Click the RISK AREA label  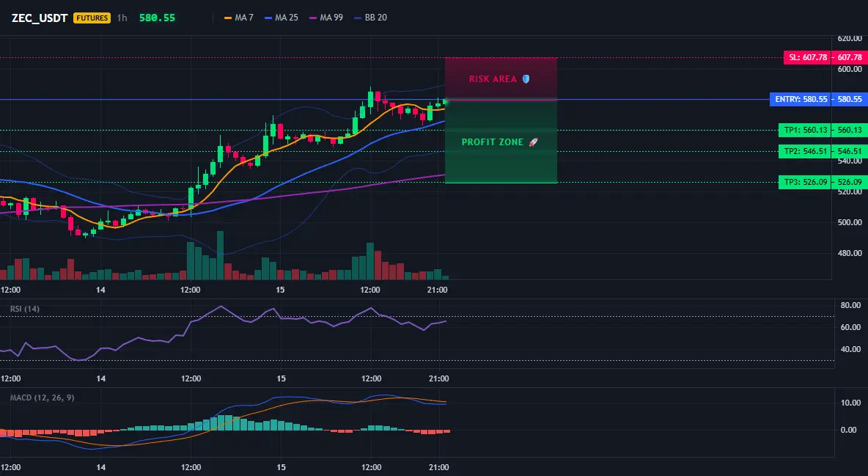(x=493, y=79)
